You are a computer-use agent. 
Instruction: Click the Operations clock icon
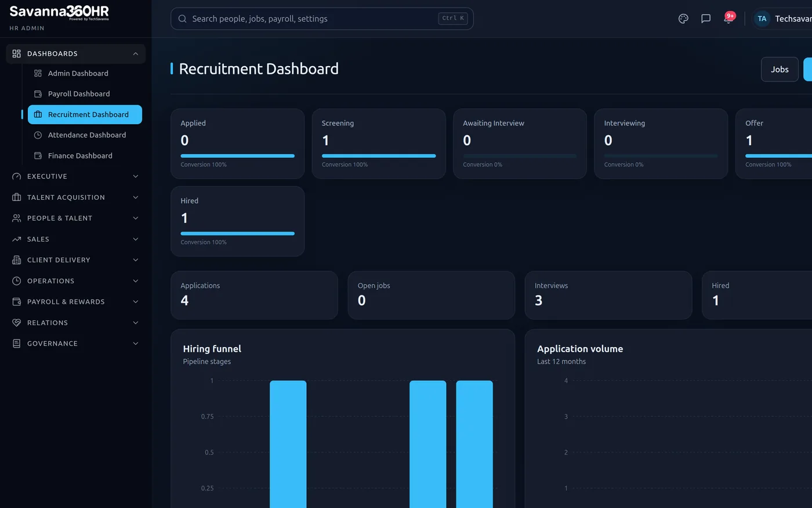[16, 281]
